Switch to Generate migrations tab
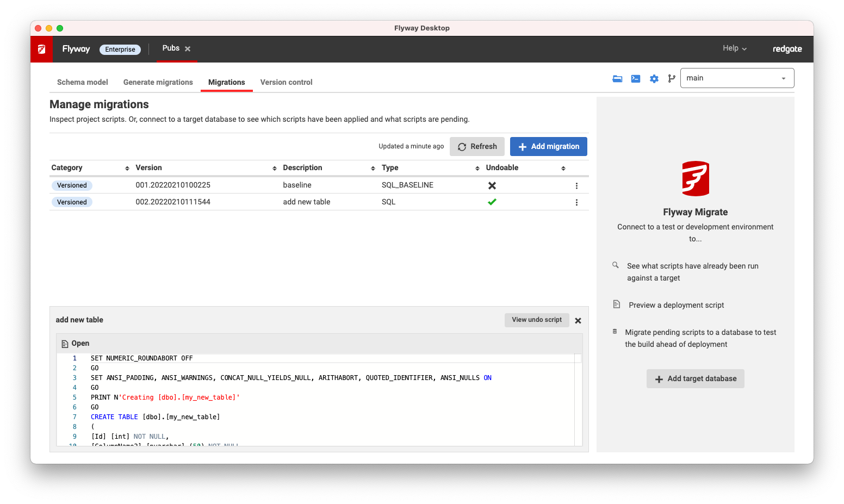 [x=158, y=82]
